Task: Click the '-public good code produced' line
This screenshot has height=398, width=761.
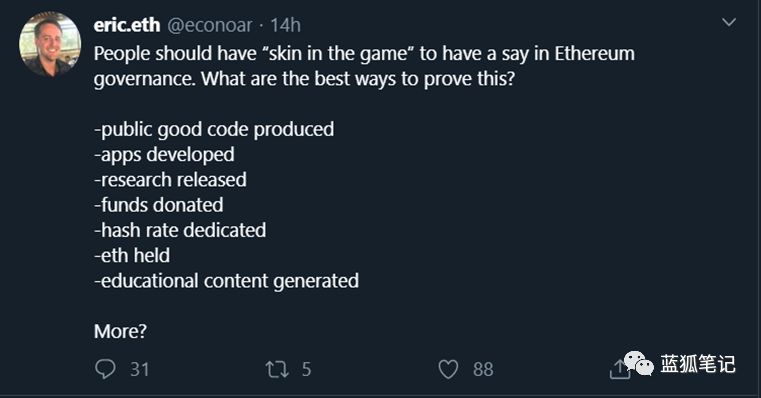Action: click(x=214, y=130)
